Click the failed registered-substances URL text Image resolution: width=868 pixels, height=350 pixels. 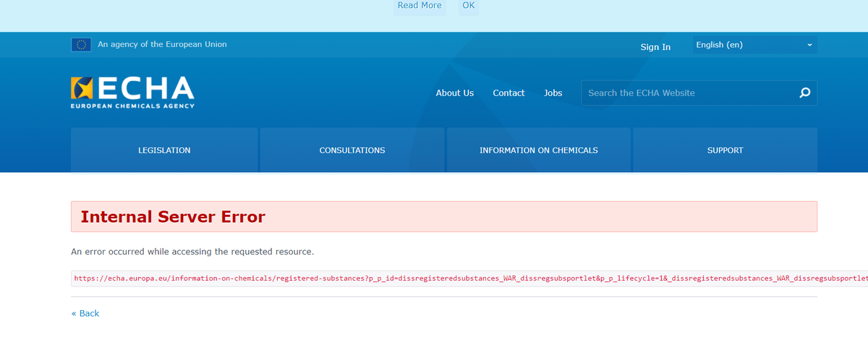tap(469, 278)
